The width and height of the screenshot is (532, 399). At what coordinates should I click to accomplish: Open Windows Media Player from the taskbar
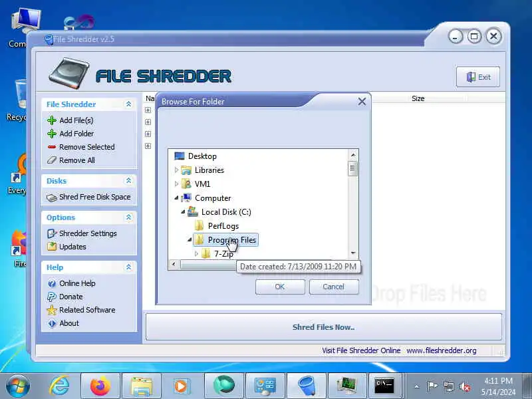coord(181,386)
